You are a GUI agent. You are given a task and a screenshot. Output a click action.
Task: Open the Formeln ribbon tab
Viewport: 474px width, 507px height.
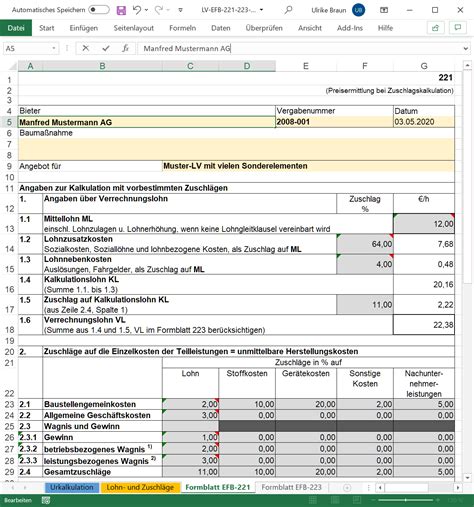182,28
